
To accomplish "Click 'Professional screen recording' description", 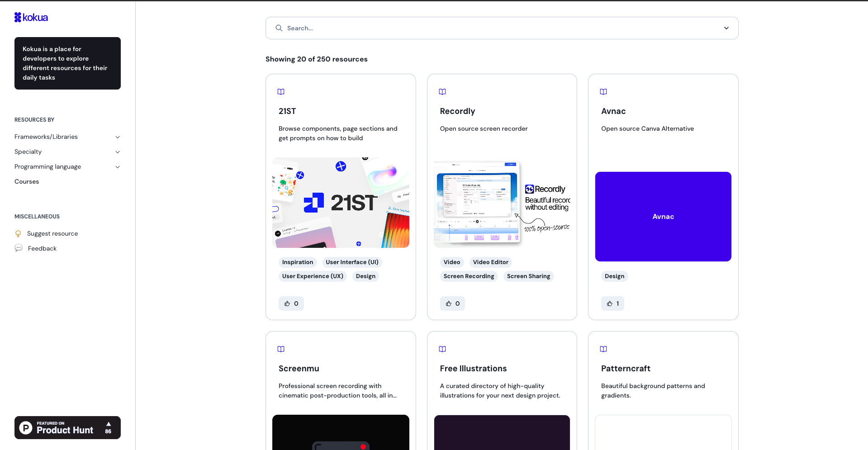I will point(337,391).
